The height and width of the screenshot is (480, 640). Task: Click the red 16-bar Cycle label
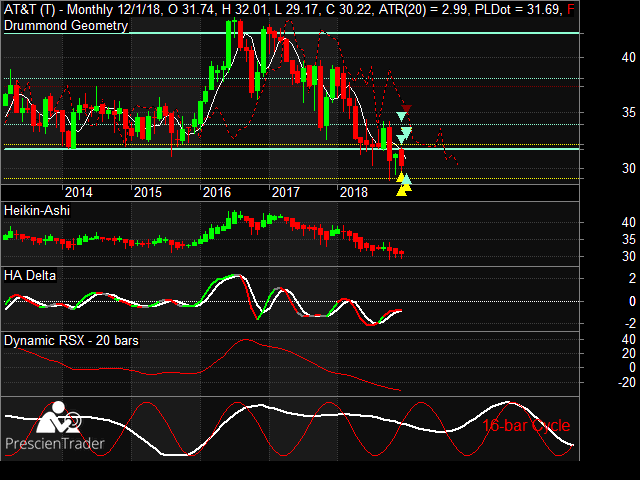pos(526,426)
